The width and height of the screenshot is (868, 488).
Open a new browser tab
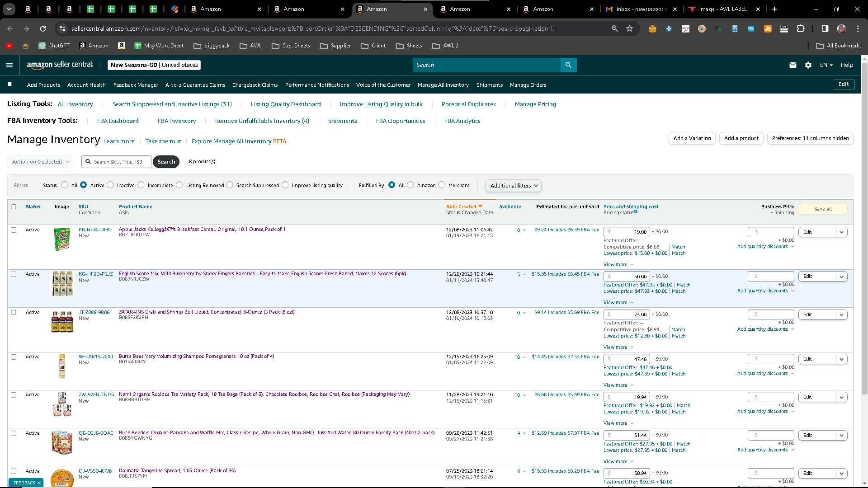point(774,9)
